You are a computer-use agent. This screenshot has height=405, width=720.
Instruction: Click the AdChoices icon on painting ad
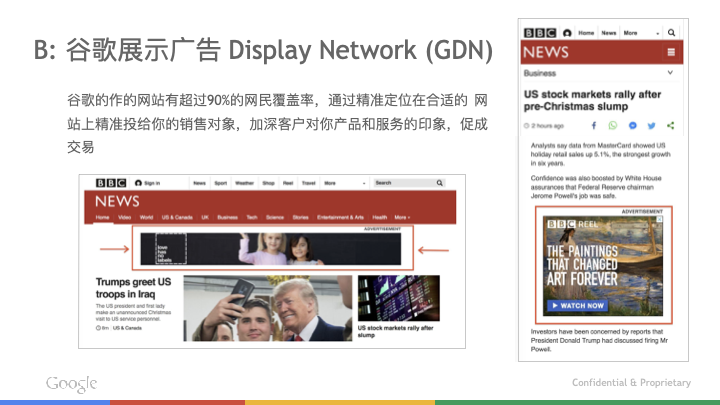coord(660,219)
